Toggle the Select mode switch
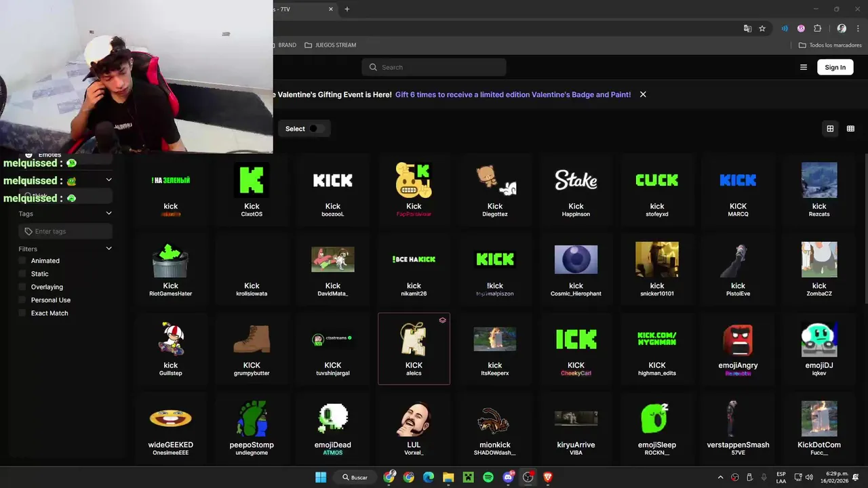 (317, 129)
